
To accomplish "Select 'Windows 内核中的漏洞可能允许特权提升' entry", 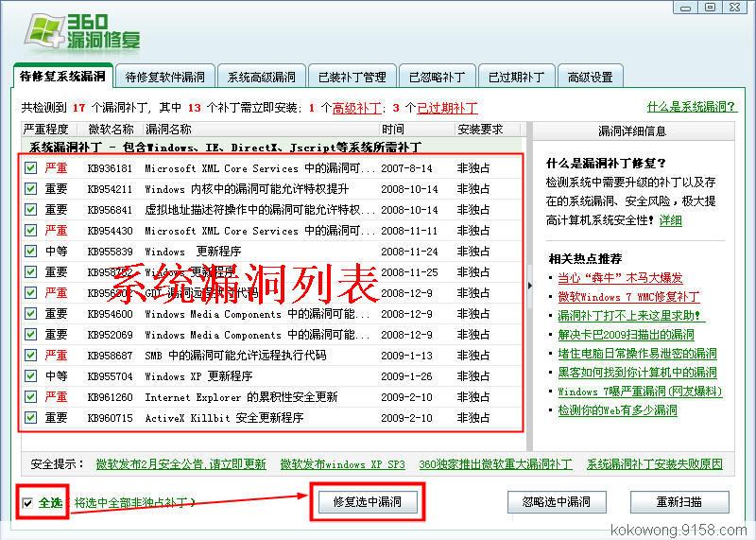I will [247, 189].
